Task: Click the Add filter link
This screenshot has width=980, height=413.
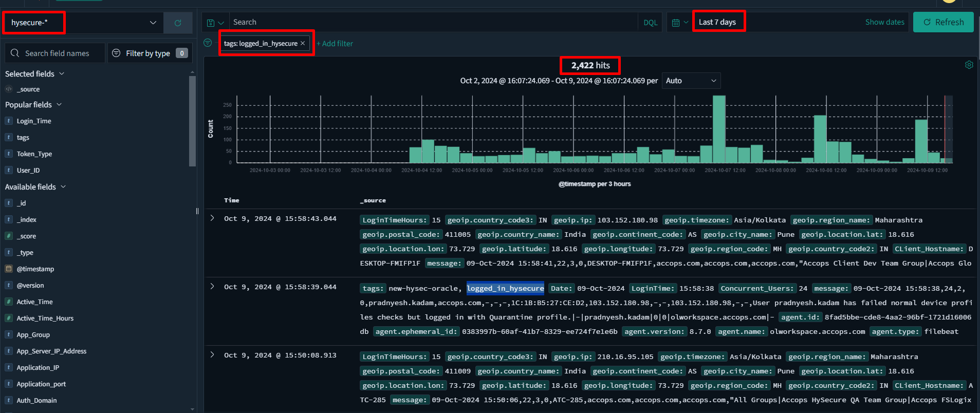Action: [335, 44]
